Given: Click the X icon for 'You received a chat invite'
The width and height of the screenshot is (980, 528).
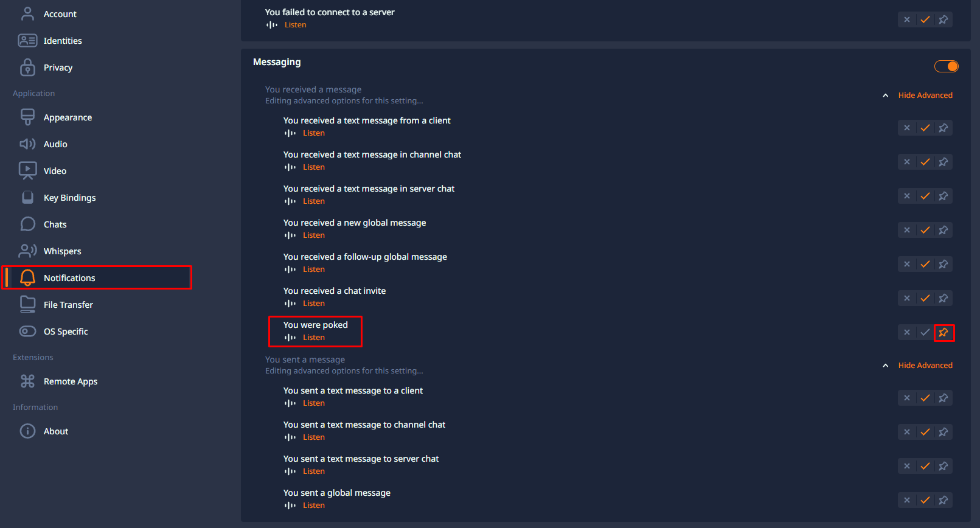Looking at the screenshot, I should tap(907, 298).
